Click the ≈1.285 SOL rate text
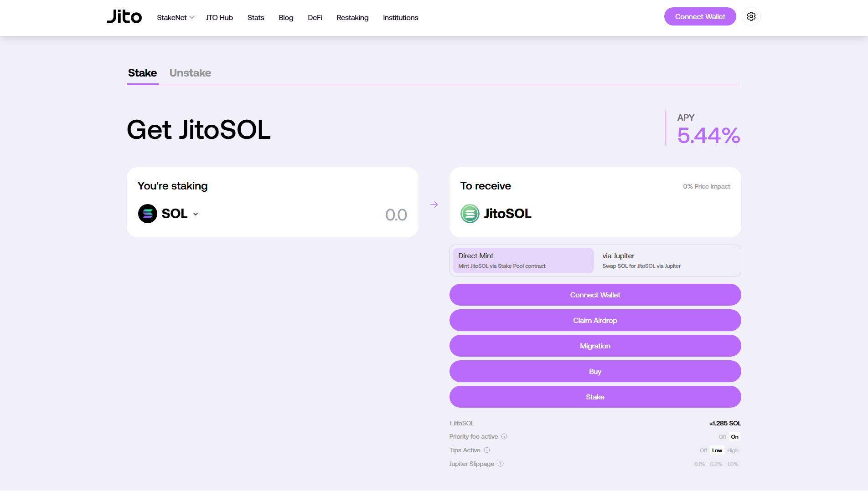868x491 pixels. (725, 423)
